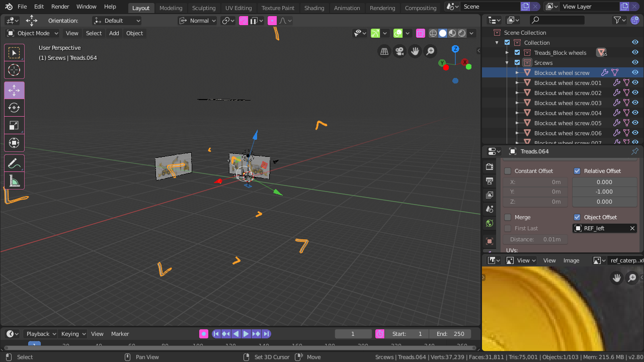
Task: Clear the REF_left object offset field
Action: pyautogui.click(x=632, y=228)
